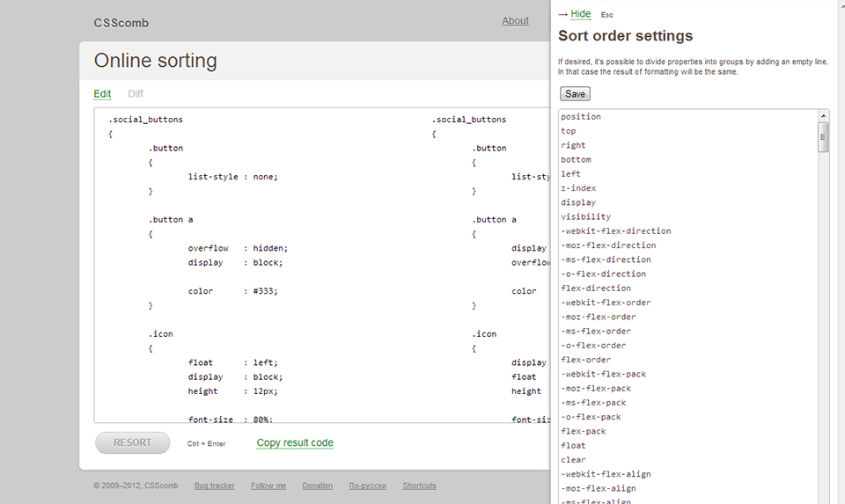
Task: Switch to the Edit tab
Action: point(102,94)
